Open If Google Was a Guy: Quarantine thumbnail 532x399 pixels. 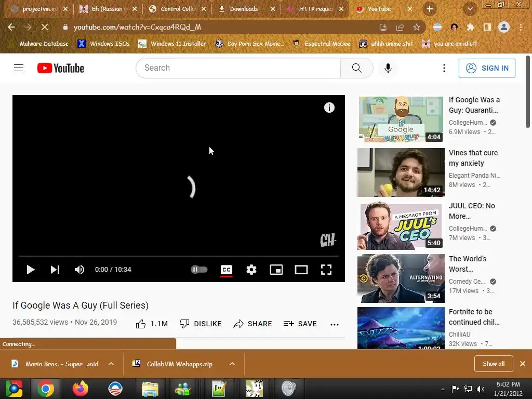(401, 119)
